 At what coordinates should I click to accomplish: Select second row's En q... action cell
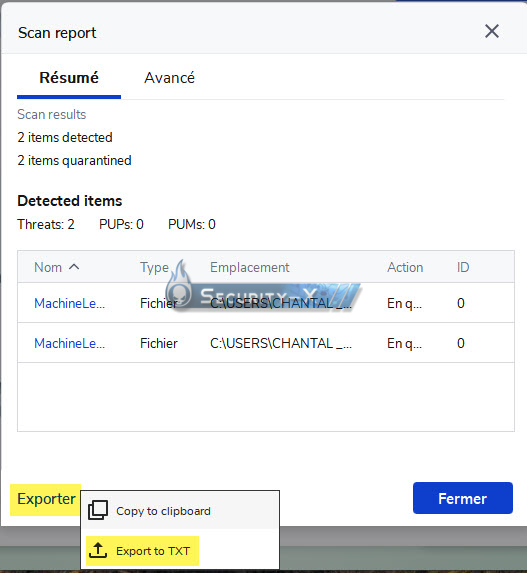click(x=405, y=344)
